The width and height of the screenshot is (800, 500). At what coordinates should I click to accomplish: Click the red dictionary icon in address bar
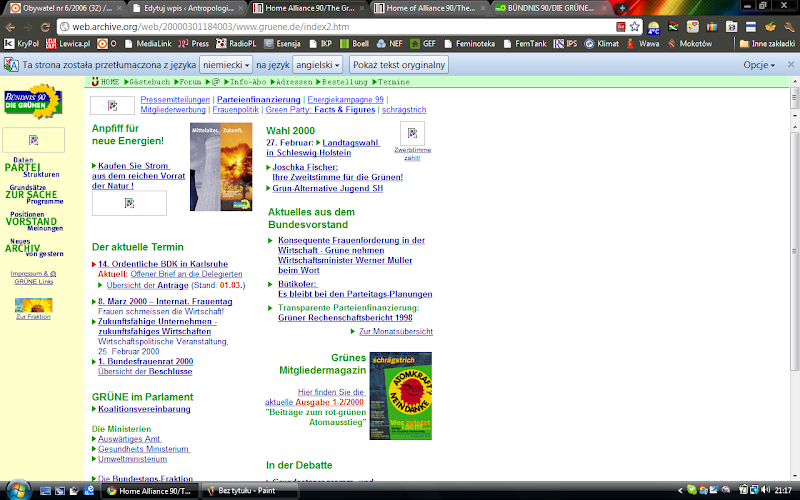[620, 27]
